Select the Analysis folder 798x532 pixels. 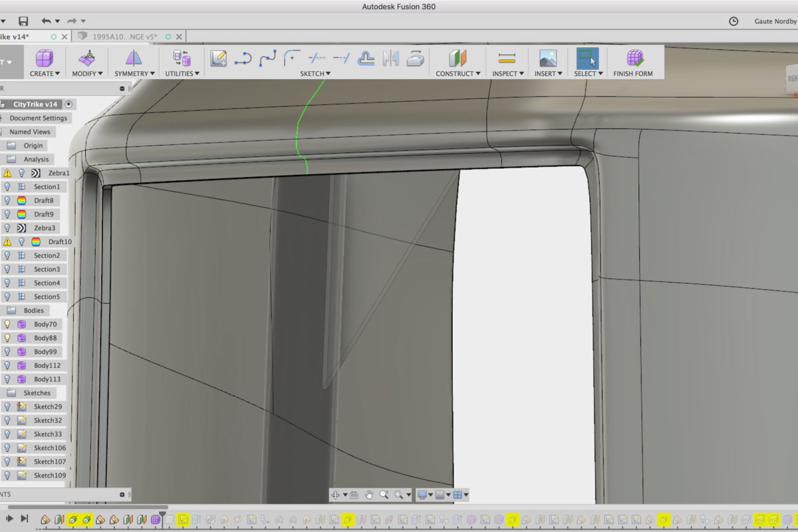click(36, 159)
